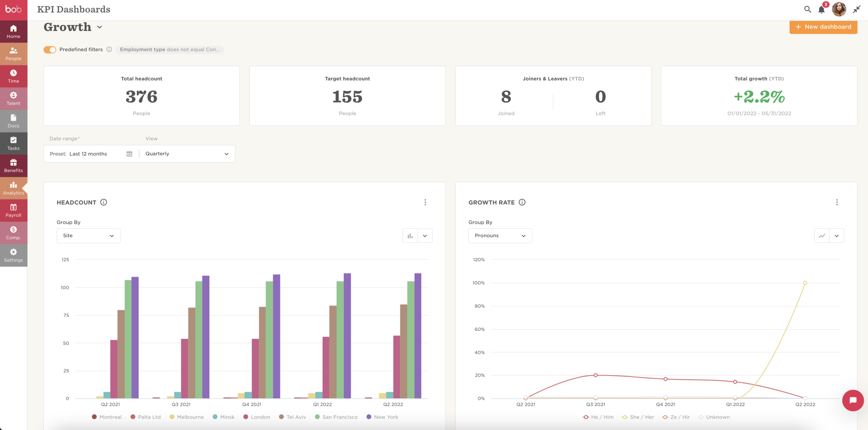Viewport: 868px width, 430px height.
Task: Open the Time section in sidebar
Action: point(13,76)
